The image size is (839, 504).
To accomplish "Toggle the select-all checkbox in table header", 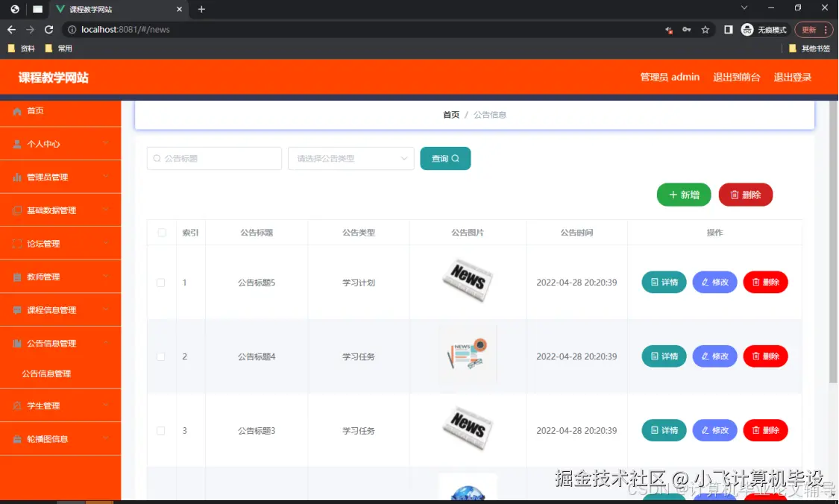I will [161, 232].
